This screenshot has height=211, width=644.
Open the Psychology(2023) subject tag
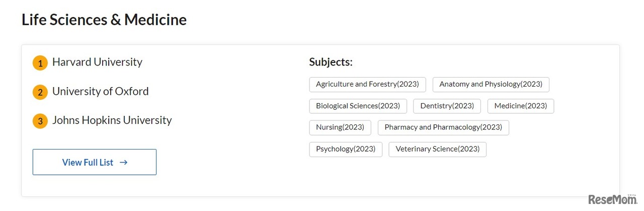click(346, 149)
